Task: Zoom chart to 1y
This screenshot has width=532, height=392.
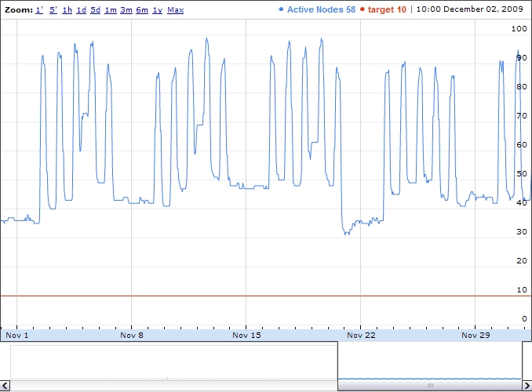Action: [x=158, y=10]
